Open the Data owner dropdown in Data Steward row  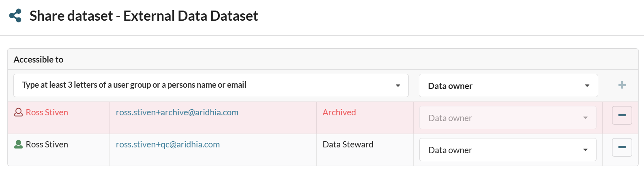coord(508,150)
